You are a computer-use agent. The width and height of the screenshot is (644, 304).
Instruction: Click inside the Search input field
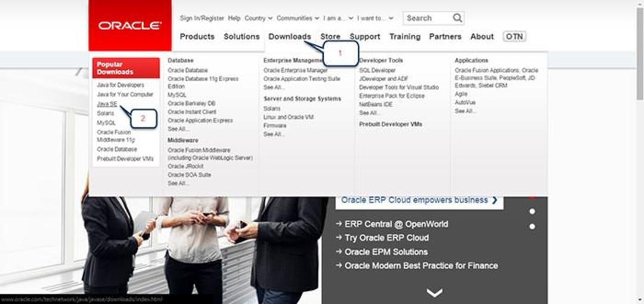(428, 18)
